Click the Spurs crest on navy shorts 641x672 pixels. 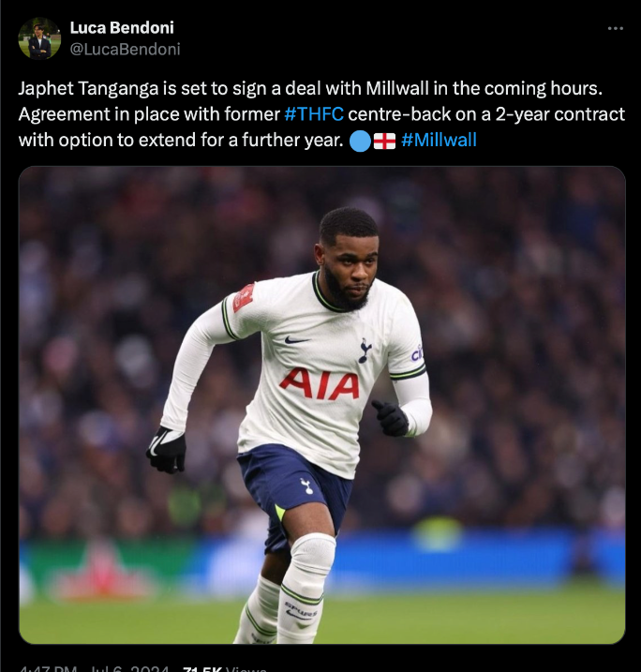[x=306, y=485]
